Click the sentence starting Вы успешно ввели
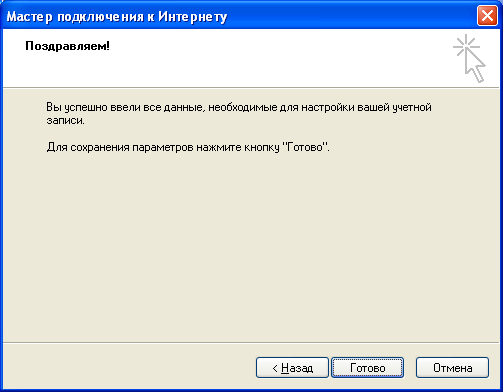The image size is (503, 392). click(x=239, y=114)
